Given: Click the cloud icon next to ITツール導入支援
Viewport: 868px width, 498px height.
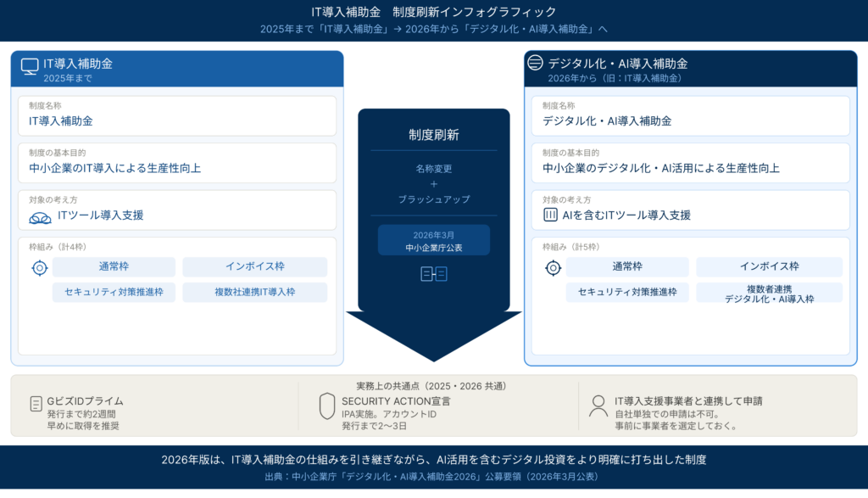Looking at the screenshot, I should [40, 217].
